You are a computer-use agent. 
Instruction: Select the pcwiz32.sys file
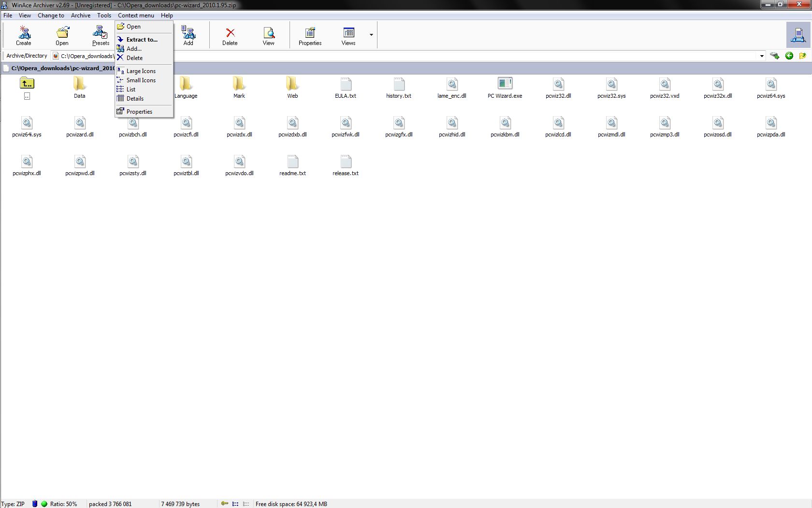611,88
